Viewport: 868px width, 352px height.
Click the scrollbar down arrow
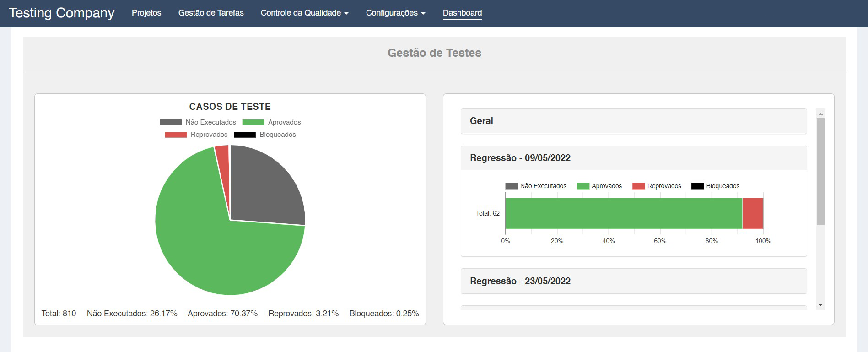pyautogui.click(x=820, y=305)
